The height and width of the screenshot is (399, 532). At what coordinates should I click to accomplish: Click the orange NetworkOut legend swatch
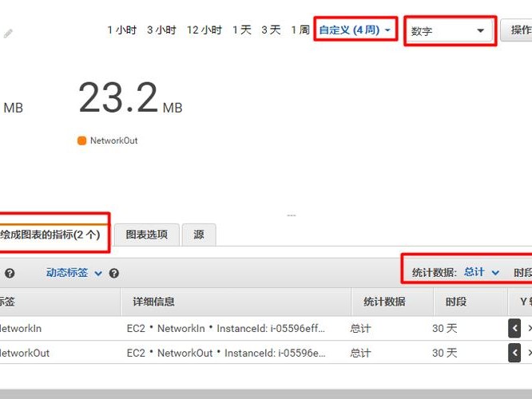81,140
